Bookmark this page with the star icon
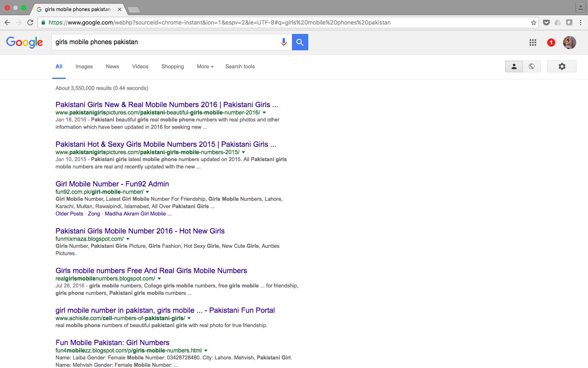 [533, 22]
